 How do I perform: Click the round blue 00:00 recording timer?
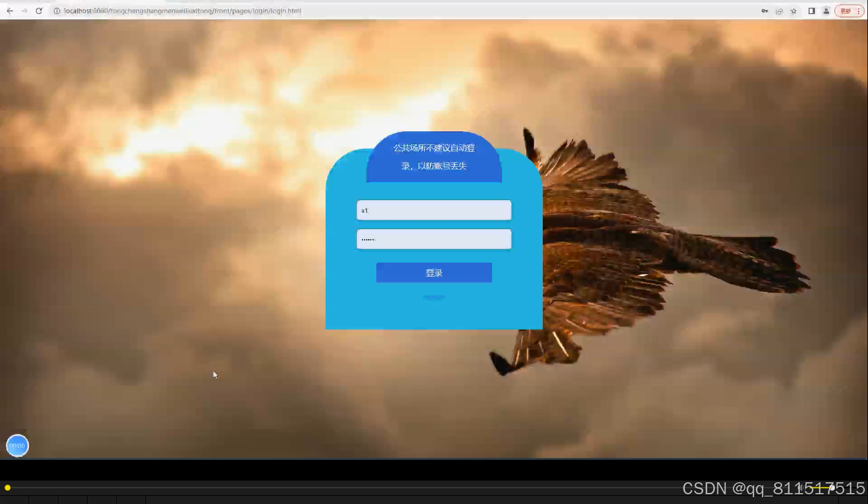(17, 446)
